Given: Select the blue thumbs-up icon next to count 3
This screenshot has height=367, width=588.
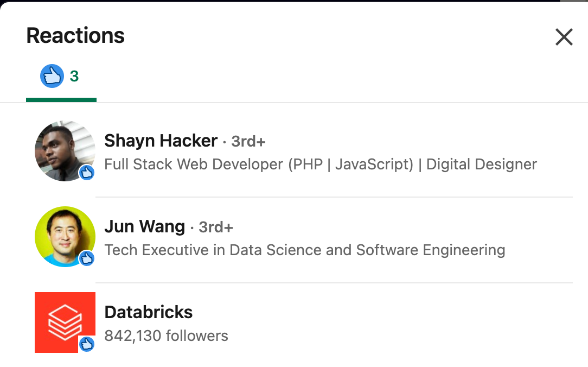Looking at the screenshot, I should click(51, 76).
